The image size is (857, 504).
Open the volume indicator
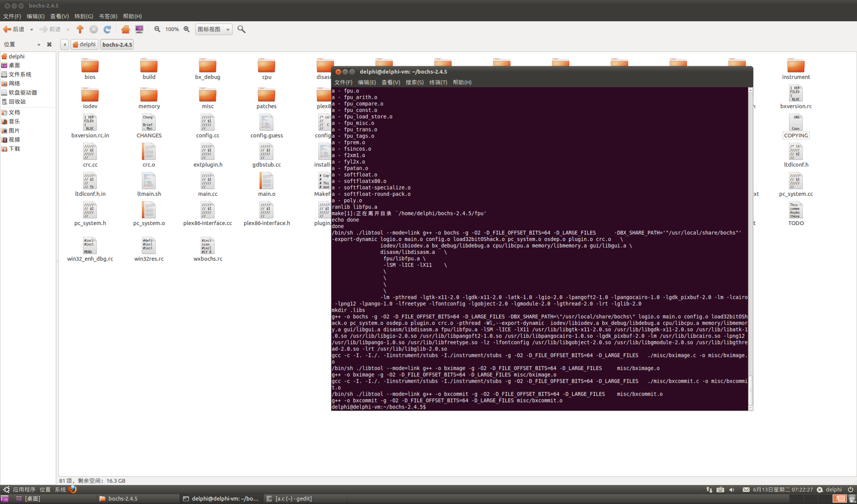[x=732, y=490]
